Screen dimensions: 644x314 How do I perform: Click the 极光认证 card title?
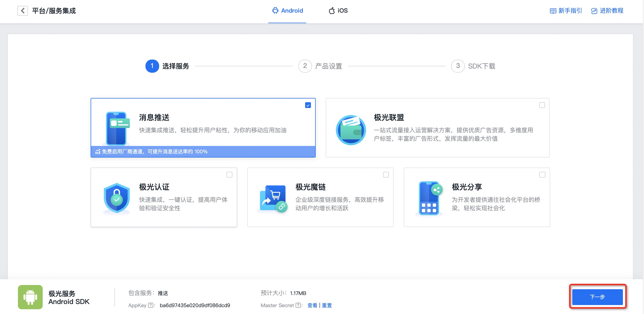click(x=154, y=187)
